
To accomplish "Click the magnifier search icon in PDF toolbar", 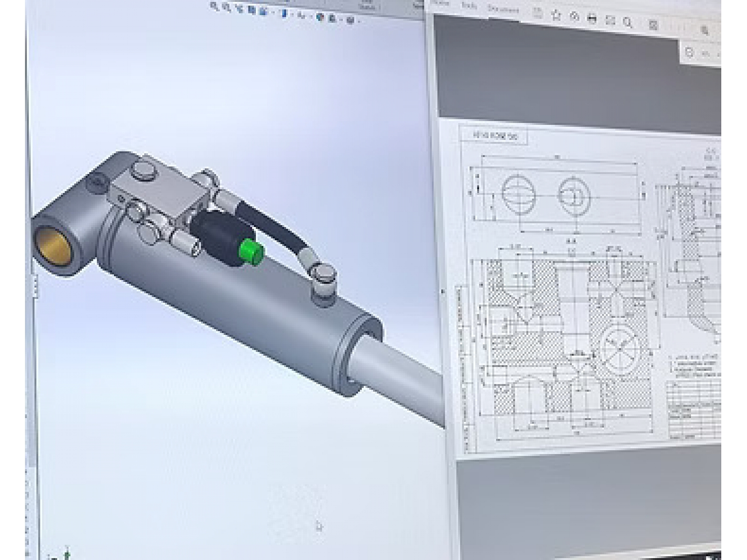I will click(628, 22).
